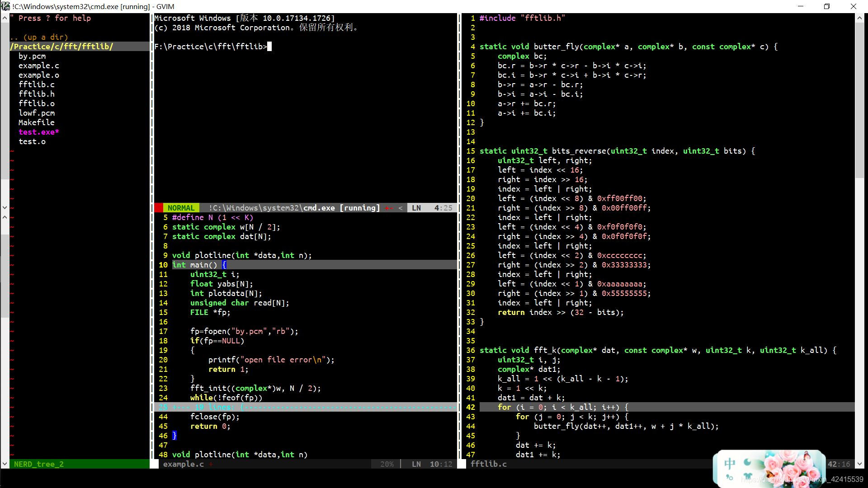Click the up arrow of right scrollbar
Image resolution: width=868 pixels, height=488 pixels.
pyautogui.click(x=859, y=18)
